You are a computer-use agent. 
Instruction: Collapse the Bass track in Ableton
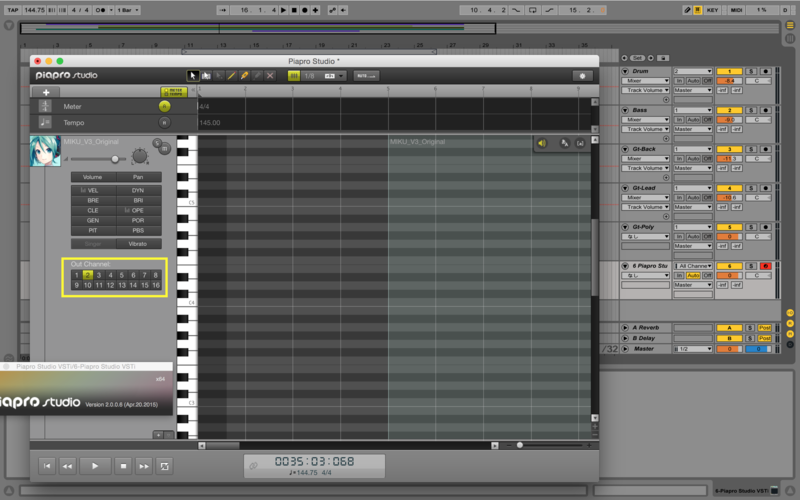626,110
